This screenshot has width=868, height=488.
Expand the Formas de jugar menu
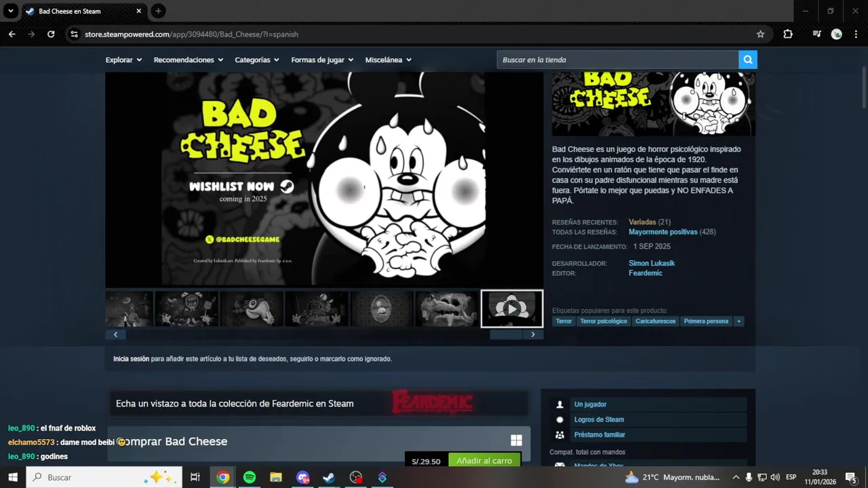click(322, 60)
